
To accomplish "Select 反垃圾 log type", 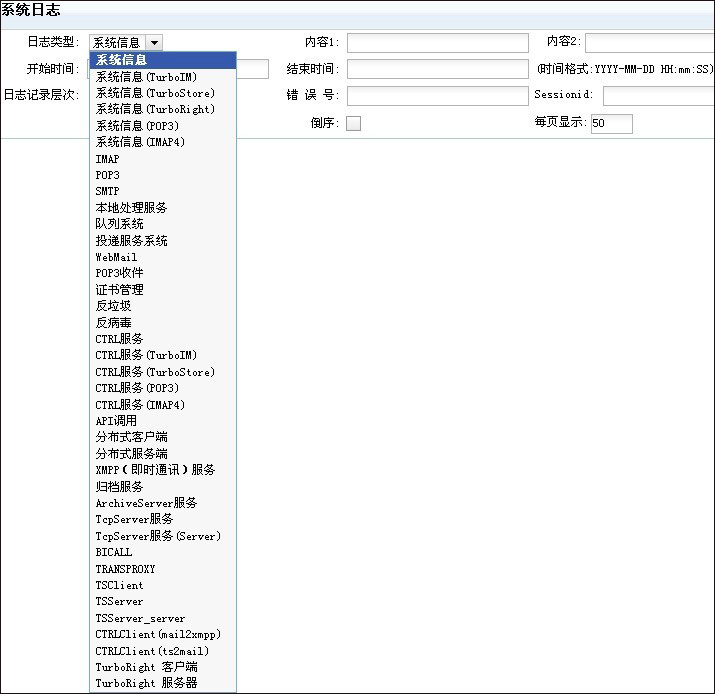I will click(113, 306).
